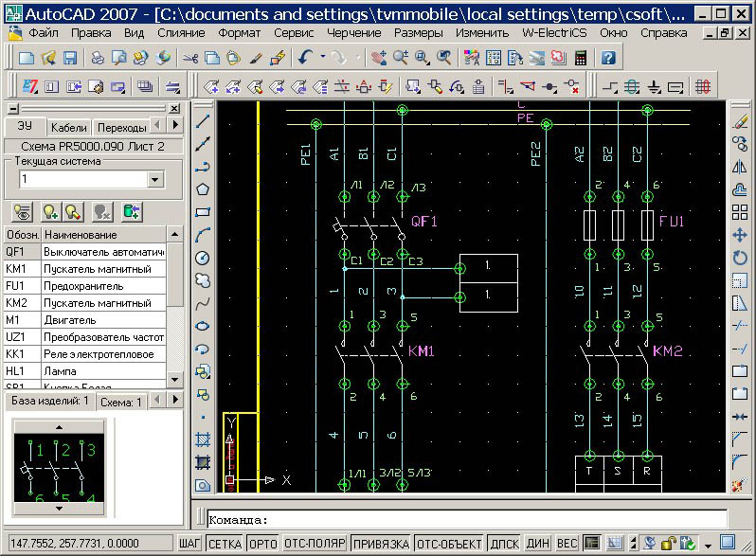Click the eye visibility icon in panel
Image resolution: width=756 pixels, height=556 pixels.
point(23,212)
